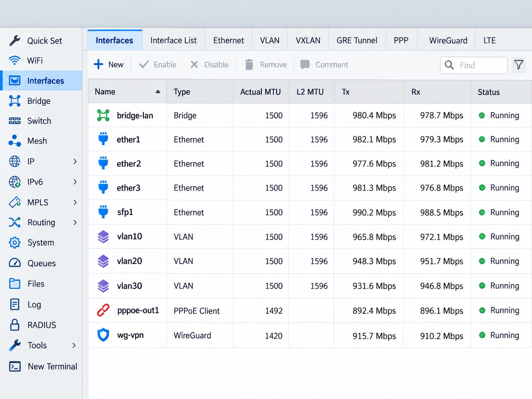Switch to the GRE Tunnel tab

pyautogui.click(x=357, y=40)
